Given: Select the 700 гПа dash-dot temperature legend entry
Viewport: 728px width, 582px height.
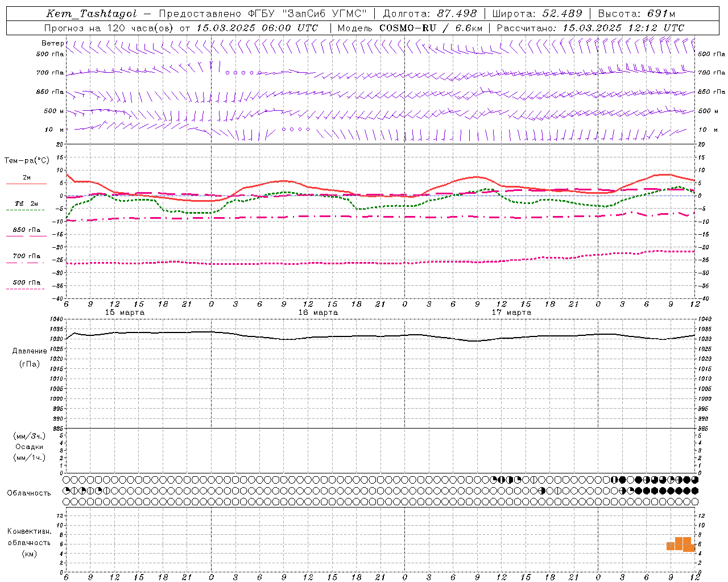Looking at the screenshot, I should [26, 256].
